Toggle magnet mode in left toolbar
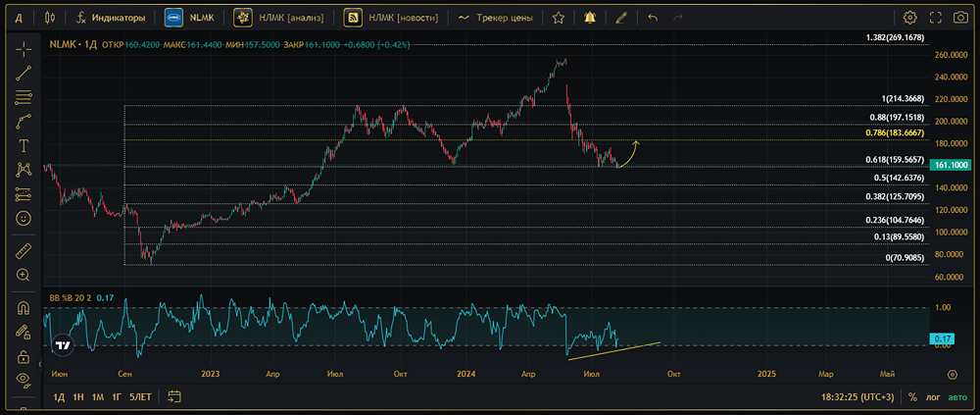Screen dimensions: 980x415 click(24, 307)
